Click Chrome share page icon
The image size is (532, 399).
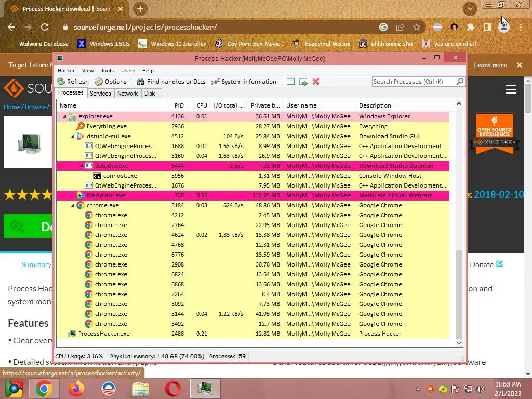400,27
